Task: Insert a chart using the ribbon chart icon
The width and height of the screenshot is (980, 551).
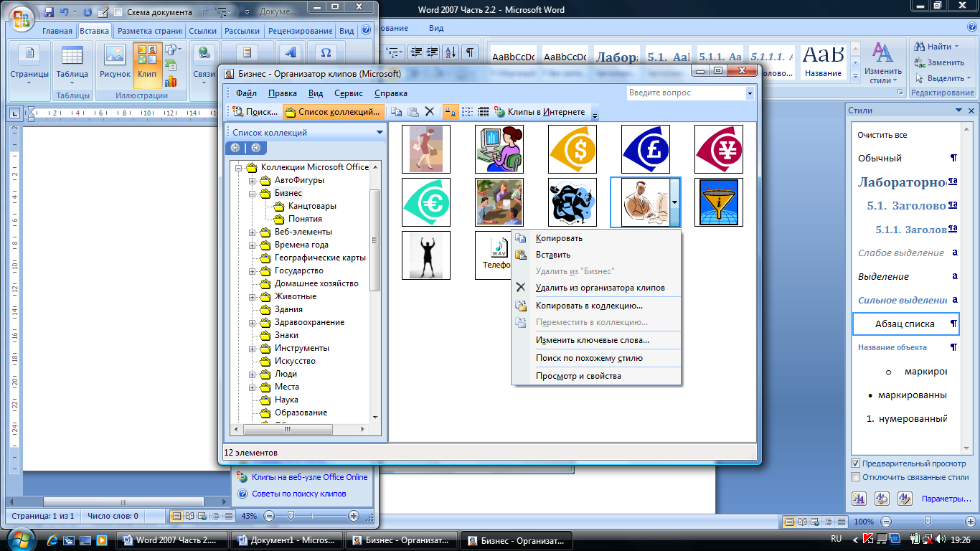Action: 171,80
